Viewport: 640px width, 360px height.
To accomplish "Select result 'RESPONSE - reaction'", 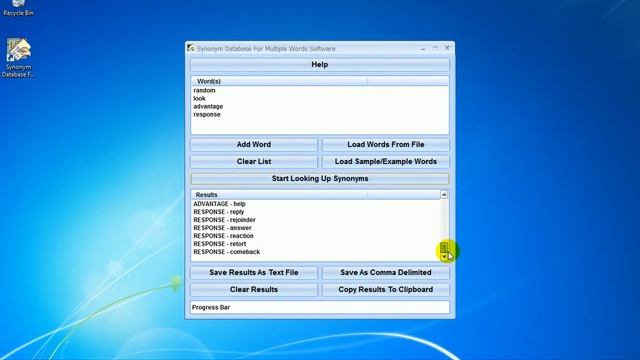I will (223, 236).
